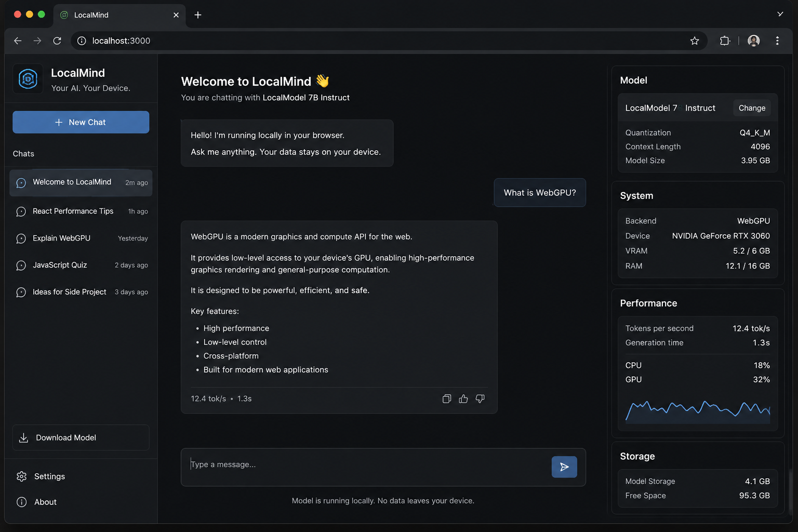Copy the WebGPU response with copy icon
The height and width of the screenshot is (532, 798).
pyautogui.click(x=447, y=399)
